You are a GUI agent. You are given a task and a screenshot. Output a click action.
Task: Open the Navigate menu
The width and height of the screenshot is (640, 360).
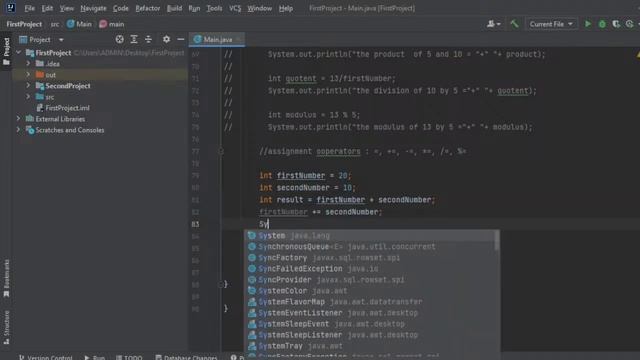[93, 8]
